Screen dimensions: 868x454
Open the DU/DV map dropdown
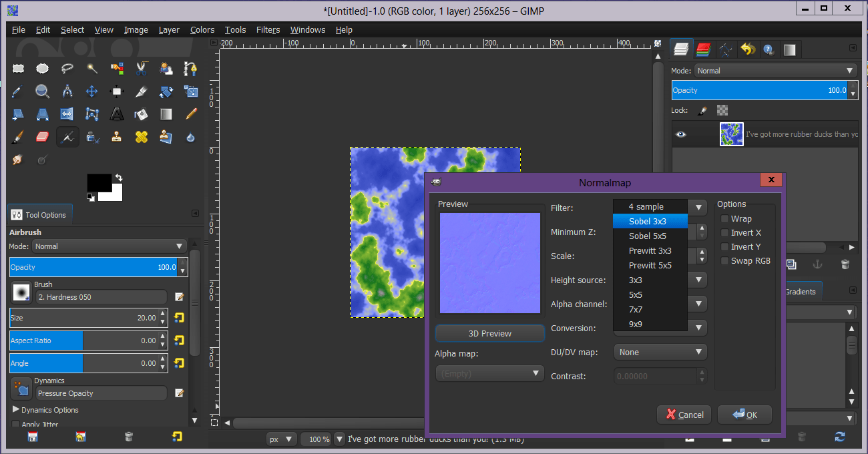(x=660, y=352)
